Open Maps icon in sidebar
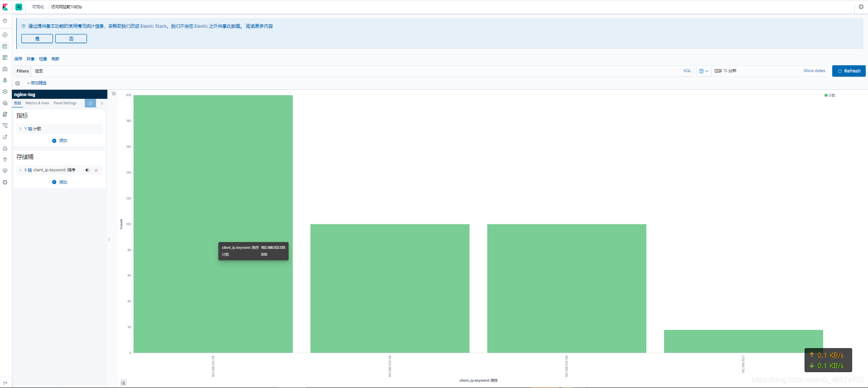868x388 pixels. click(x=5, y=80)
